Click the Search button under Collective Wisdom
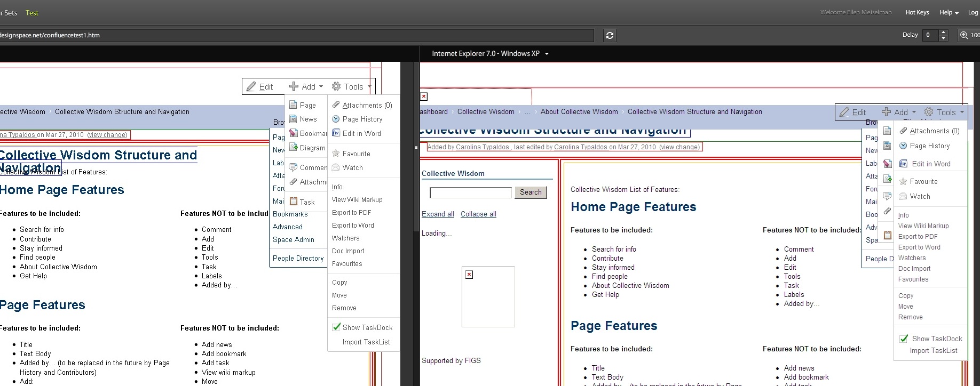The width and height of the screenshot is (980, 386). tap(530, 192)
